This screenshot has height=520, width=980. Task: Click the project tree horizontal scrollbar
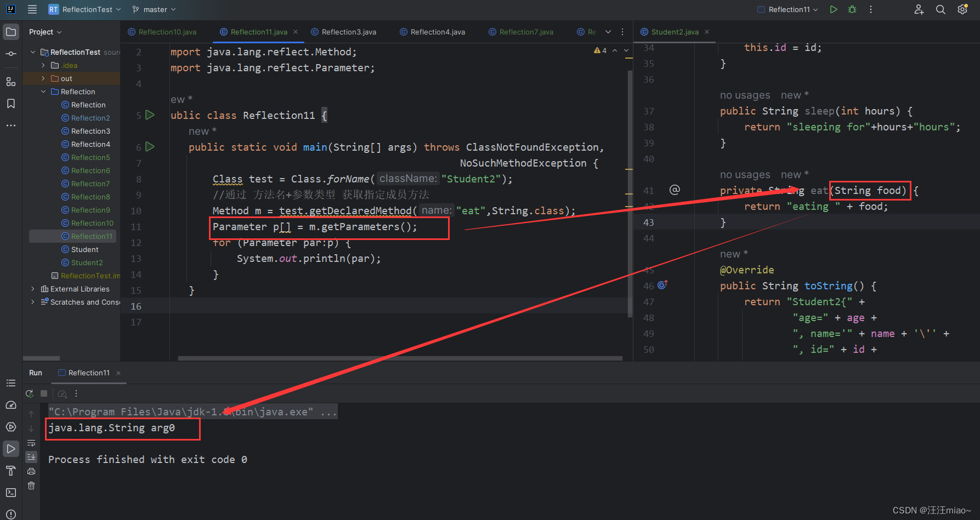click(41, 358)
